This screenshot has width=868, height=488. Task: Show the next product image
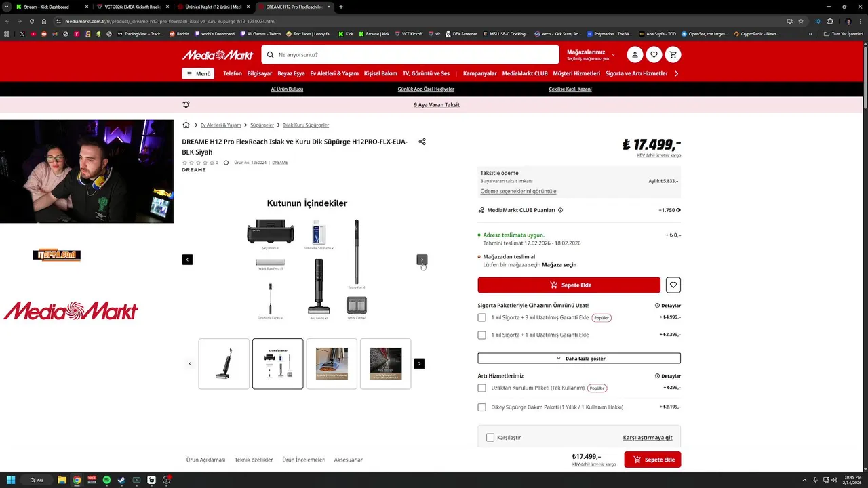pos(422,260)
